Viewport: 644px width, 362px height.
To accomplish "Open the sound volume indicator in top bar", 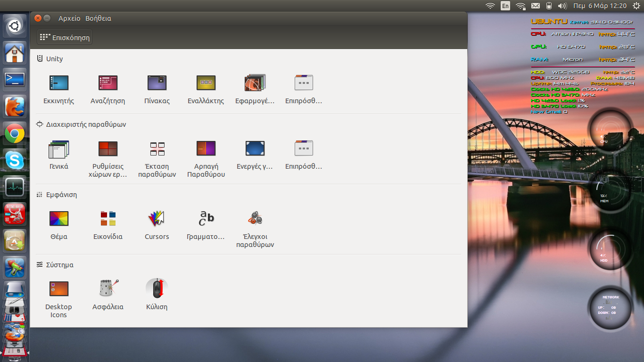I will (562, 6).
